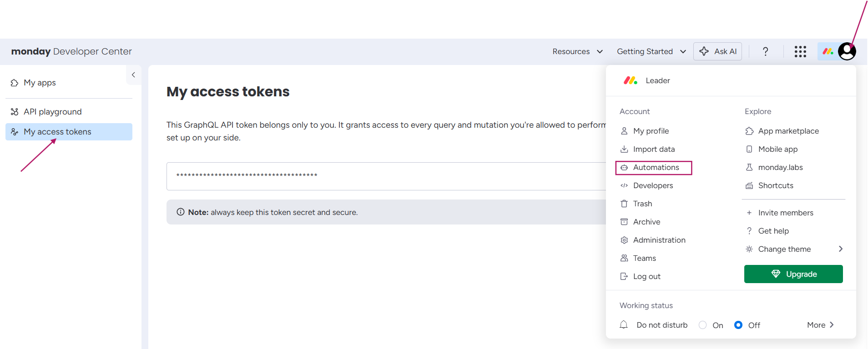Collapse the left sidebar

coord(133,75)
